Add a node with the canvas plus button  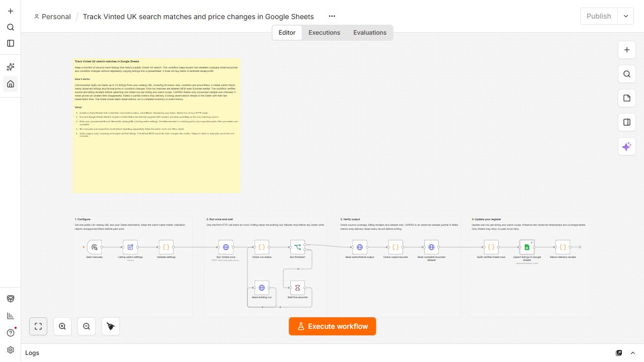pyautogui.click(x=627, y=50)
